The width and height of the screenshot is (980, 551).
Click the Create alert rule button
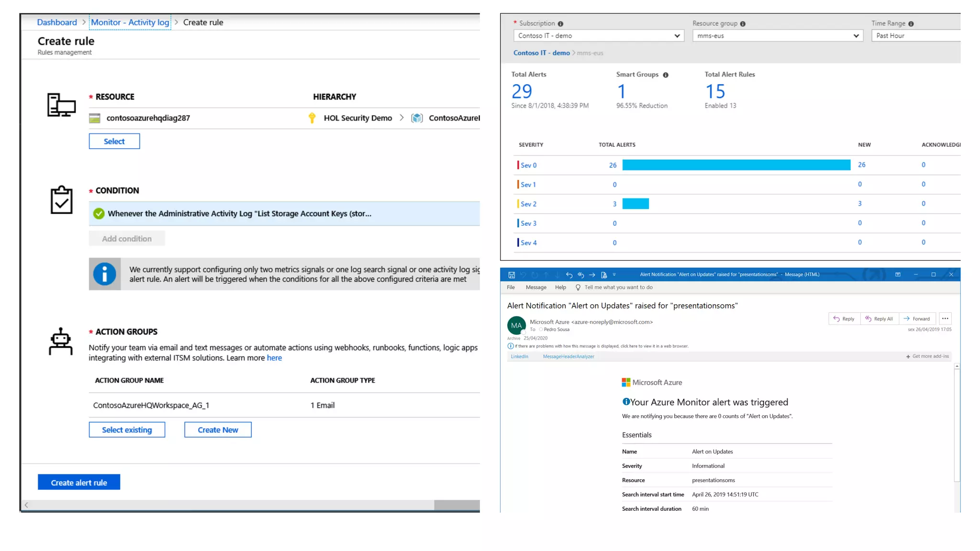[x=79, y=483]
